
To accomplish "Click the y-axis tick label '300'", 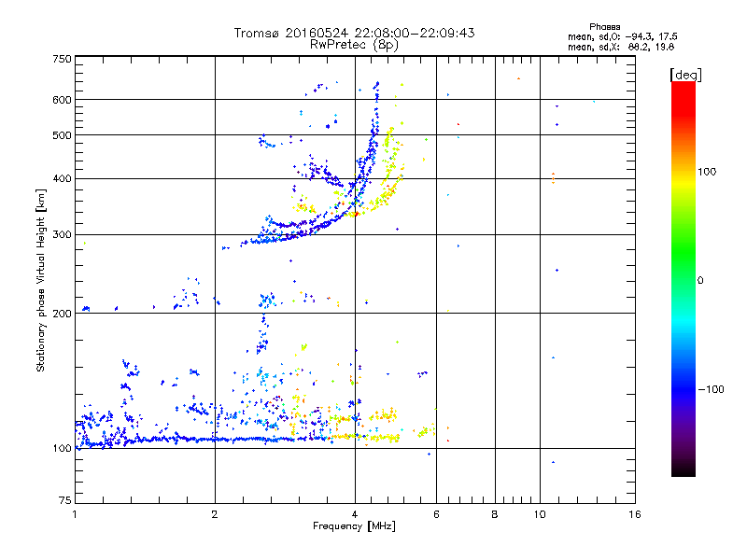I will (62, 235).
